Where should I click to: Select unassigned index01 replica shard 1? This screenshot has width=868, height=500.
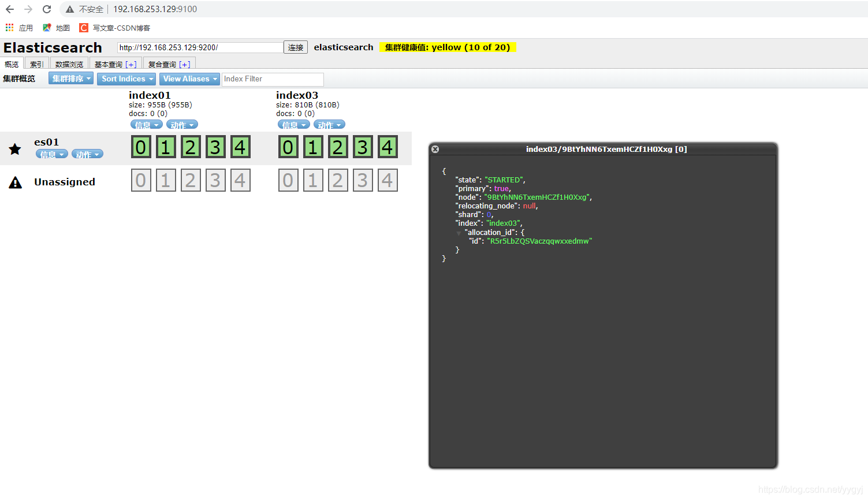click(166, 180)
